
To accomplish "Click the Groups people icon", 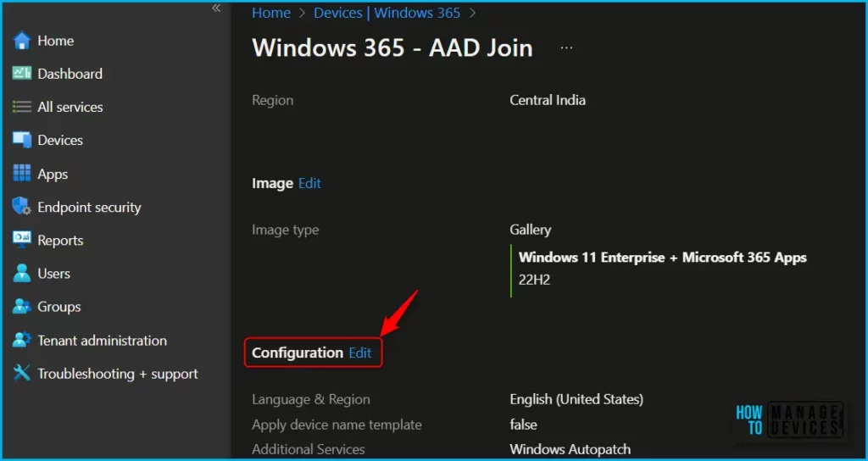I will [x=21, y=307].
